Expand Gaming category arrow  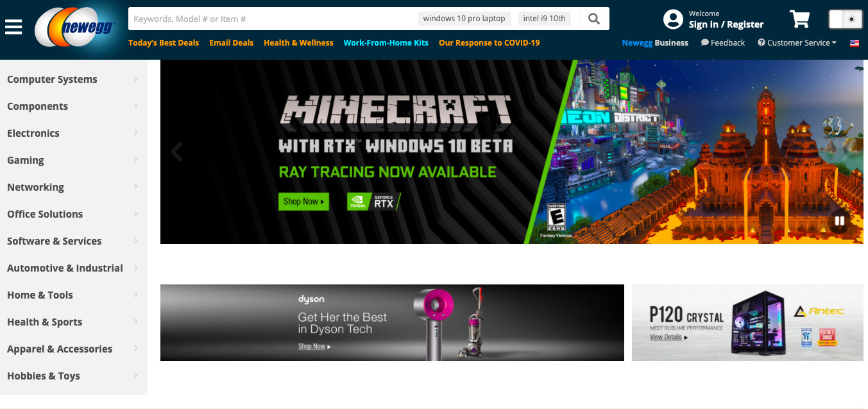[136, 160]
